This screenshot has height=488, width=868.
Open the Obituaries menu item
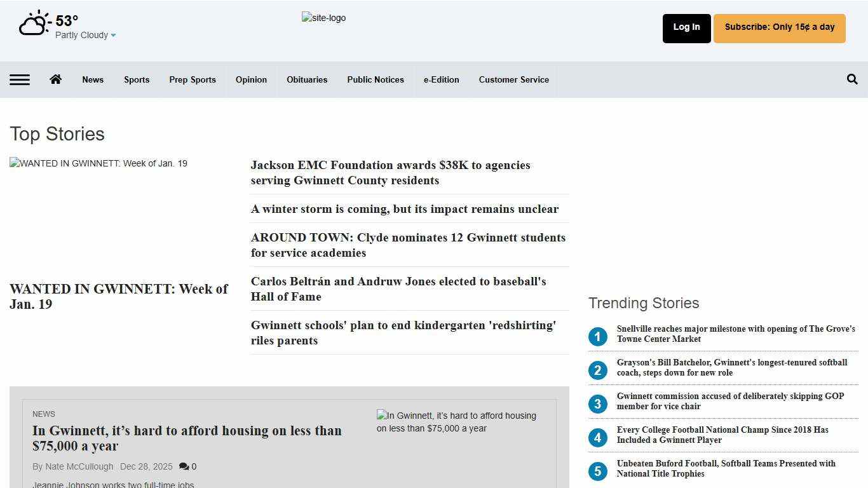tap(307, 79)
